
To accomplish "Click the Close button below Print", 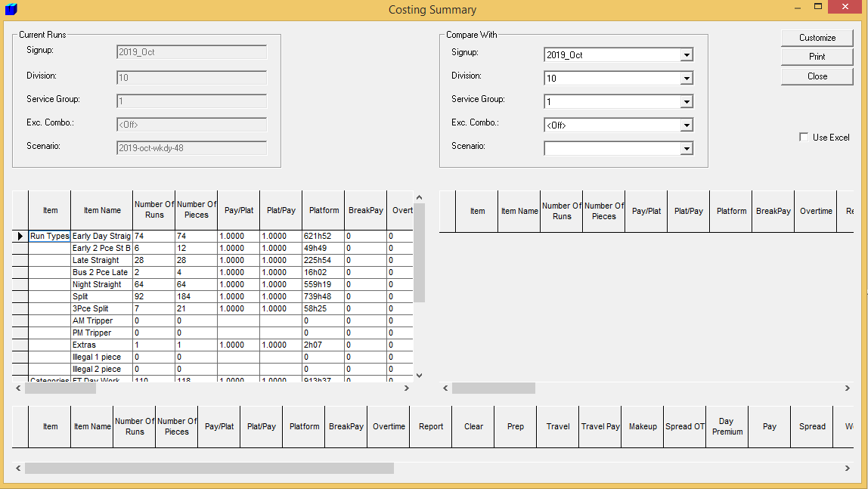I will (x=817, y=76).
